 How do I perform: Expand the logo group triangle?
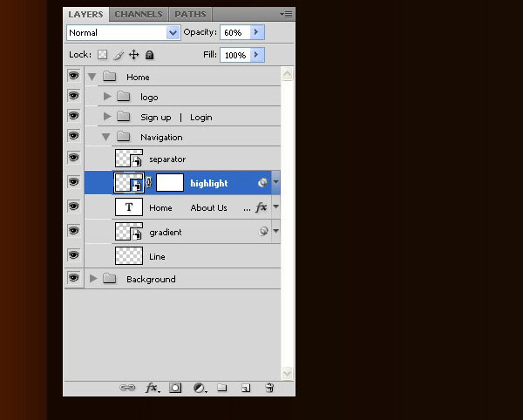pos(107,97)
